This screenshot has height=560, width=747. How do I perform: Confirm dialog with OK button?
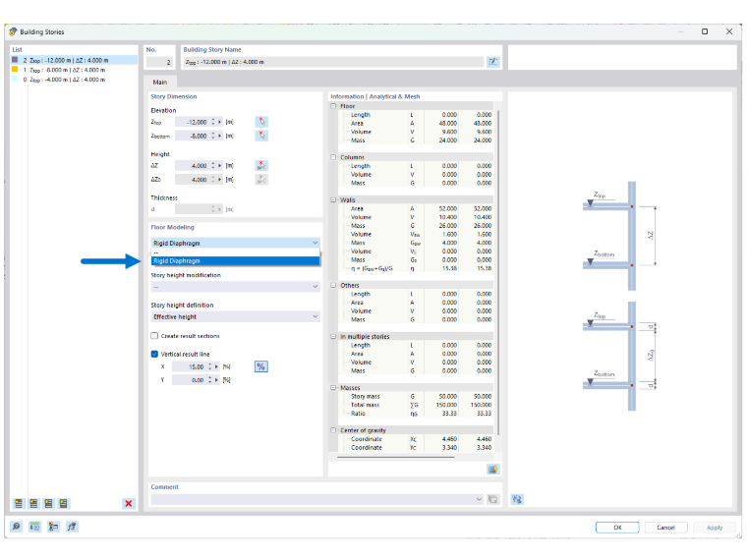(x=617, y=528)
